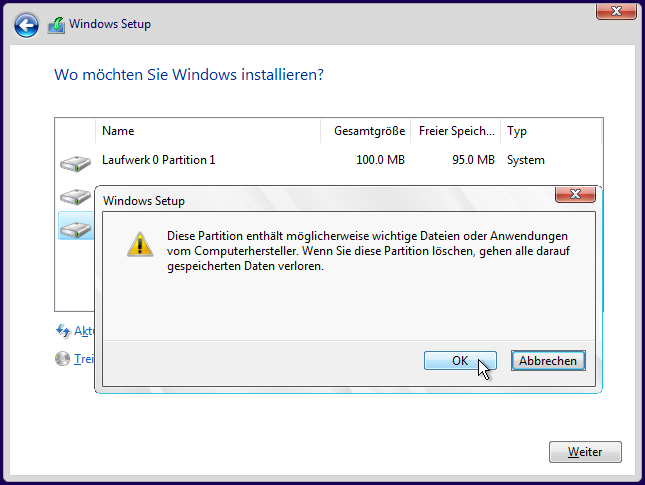Click the blue back arrow button

click(x=26, y=25)
